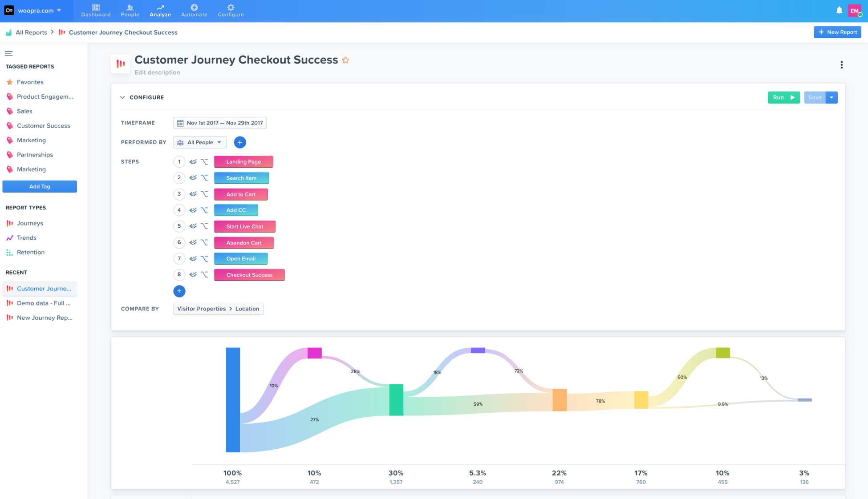Screen dimensions: 868x499
Task: Click the notifications bell icon
Action: (839, 10)
